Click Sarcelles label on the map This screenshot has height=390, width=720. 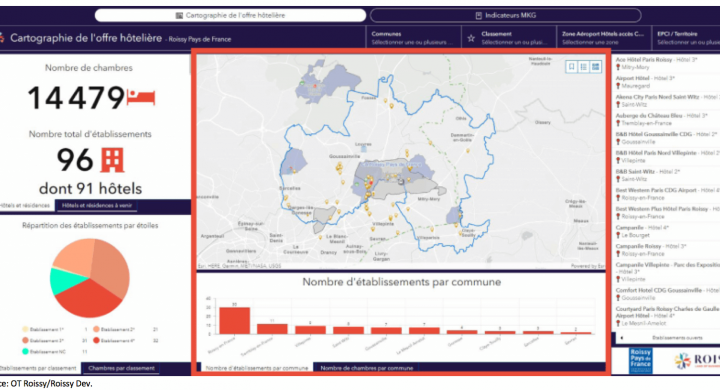coord(290,188)
